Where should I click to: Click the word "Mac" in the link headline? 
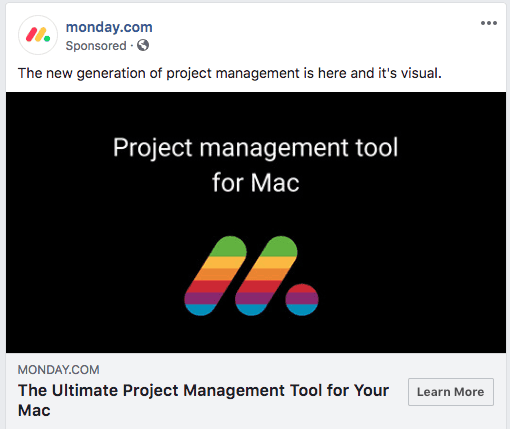[x=34, y=410]
